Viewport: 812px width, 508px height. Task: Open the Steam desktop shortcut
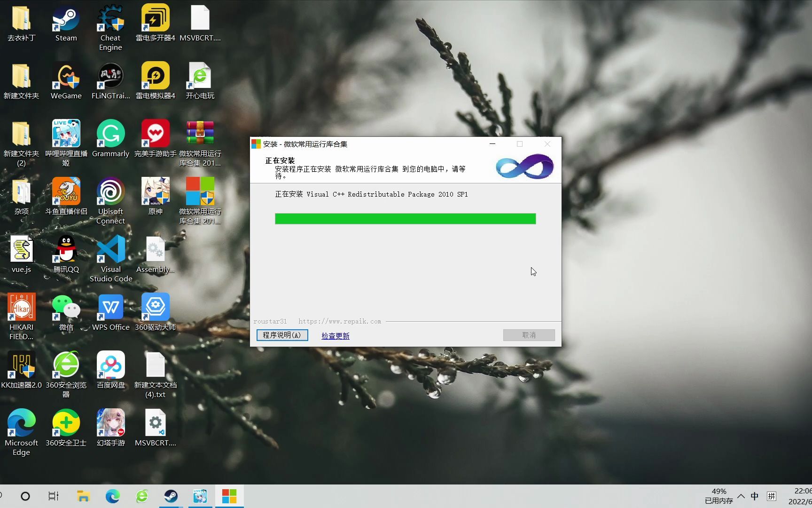(66, 24)
